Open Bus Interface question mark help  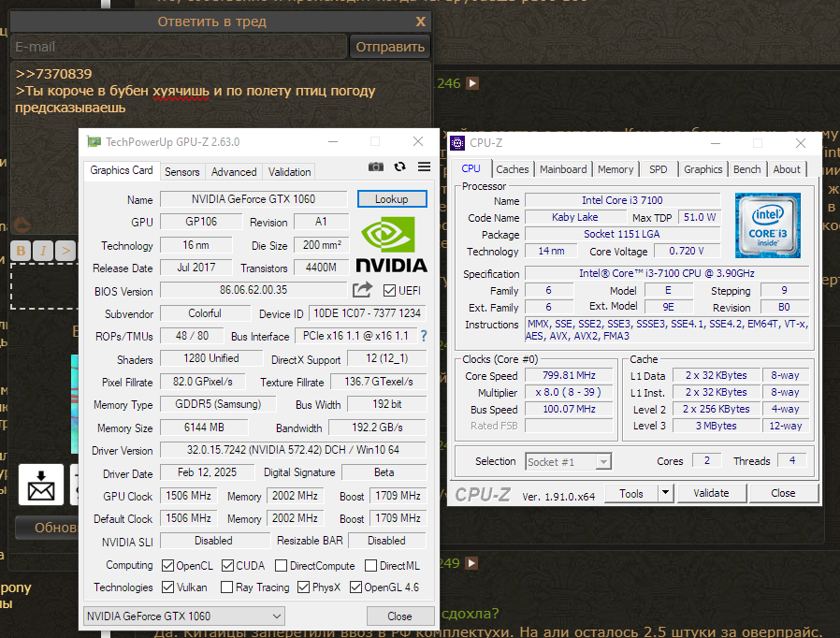click(x=425, y=336)
